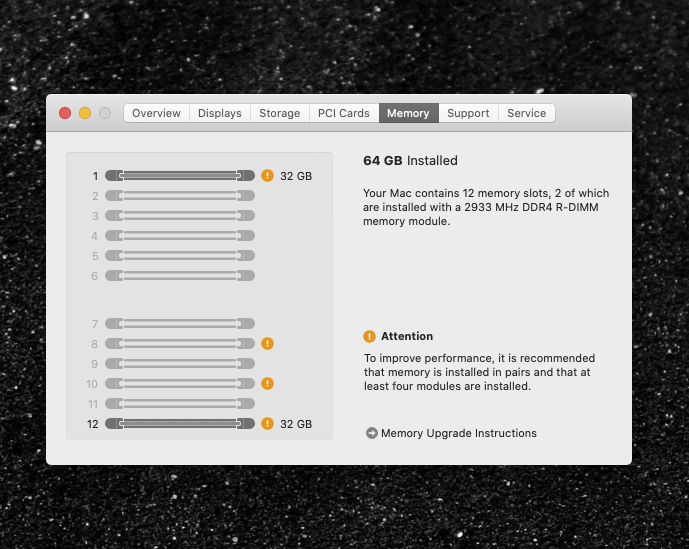This screenshot has height=549, width=689.
Task: Click the arrow icon by Memory Upgrade Instructions
Action: (372, 433)
